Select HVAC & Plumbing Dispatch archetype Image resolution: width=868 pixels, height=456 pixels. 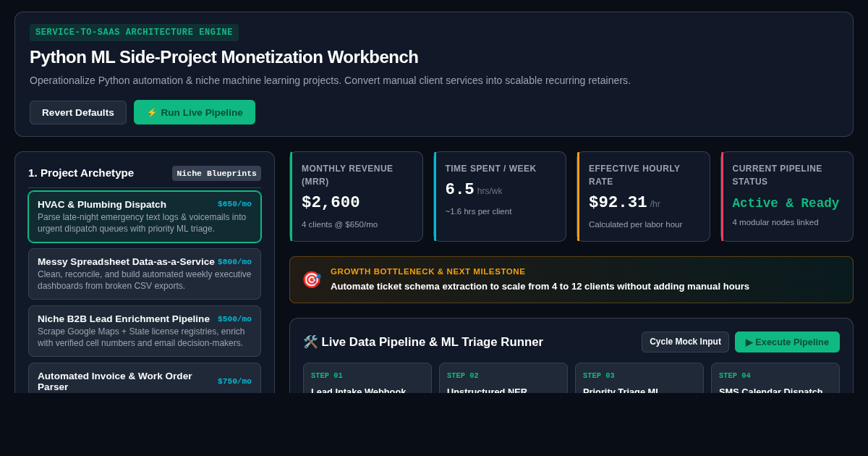coord(145,216)
